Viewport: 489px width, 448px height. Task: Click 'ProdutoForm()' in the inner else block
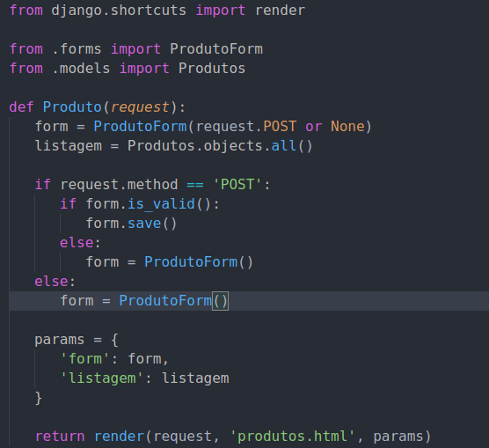pyautogui.click(x=199, y=262)
